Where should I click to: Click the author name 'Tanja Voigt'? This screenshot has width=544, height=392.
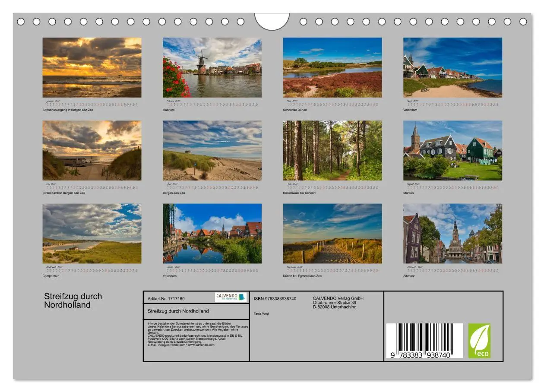pyautogui.click(x=261, y=313)
